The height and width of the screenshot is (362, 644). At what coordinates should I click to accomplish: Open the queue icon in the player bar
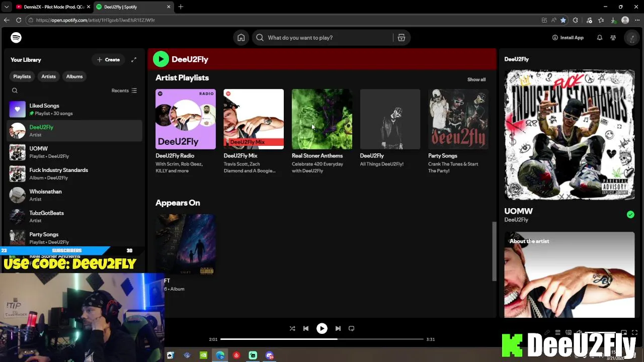coord(557,333)
